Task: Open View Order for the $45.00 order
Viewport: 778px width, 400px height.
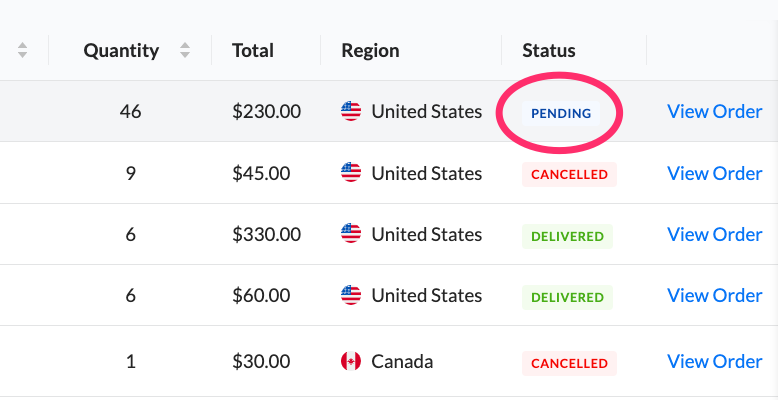Action: [714, 173]
